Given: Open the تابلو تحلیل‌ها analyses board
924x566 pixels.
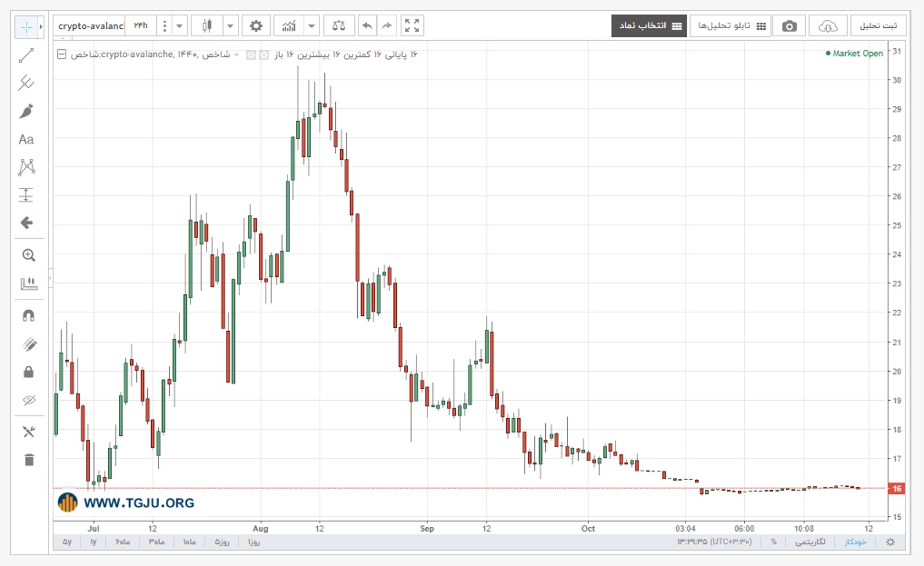Looking at the screenshot, I should tap(730, 26).
